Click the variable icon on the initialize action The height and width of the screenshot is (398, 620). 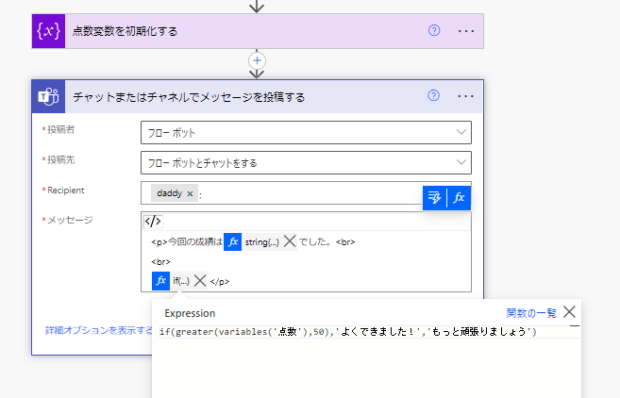pyautogui.click(x=48, y=31)
